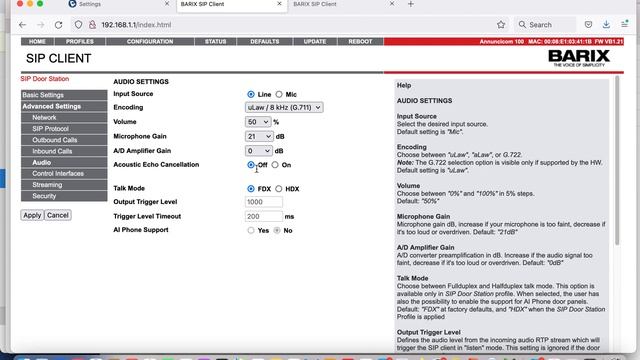Click the Trigger Level Timeout field

click(x=264, y=216)
